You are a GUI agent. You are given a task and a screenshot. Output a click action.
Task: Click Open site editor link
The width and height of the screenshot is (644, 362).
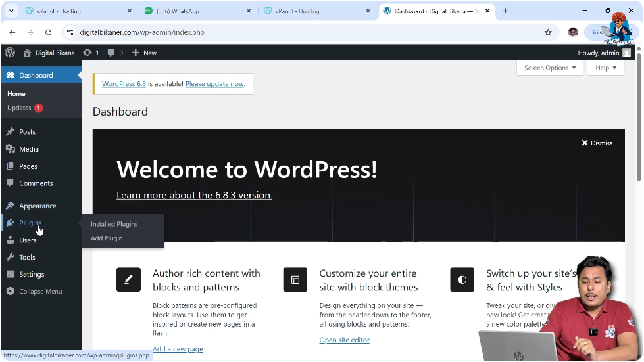coord(344,340)
